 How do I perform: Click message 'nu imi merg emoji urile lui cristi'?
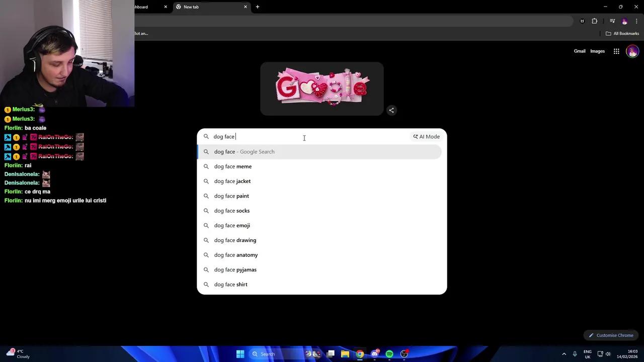pos(65,201)
